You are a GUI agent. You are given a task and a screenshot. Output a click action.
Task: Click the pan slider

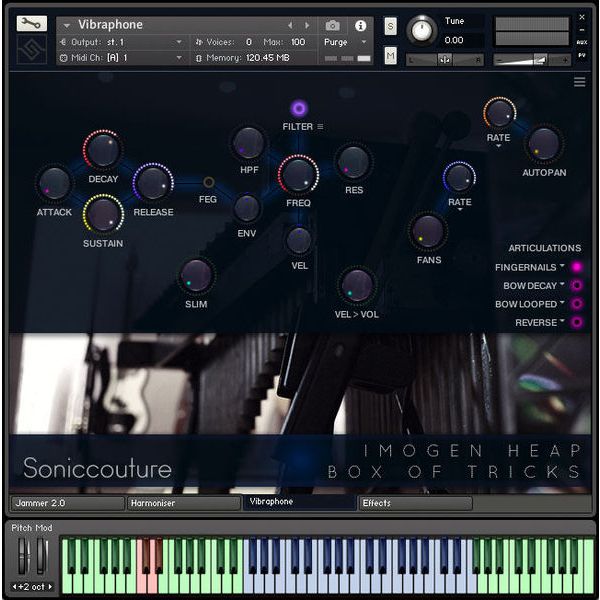[x=445, y=60]
